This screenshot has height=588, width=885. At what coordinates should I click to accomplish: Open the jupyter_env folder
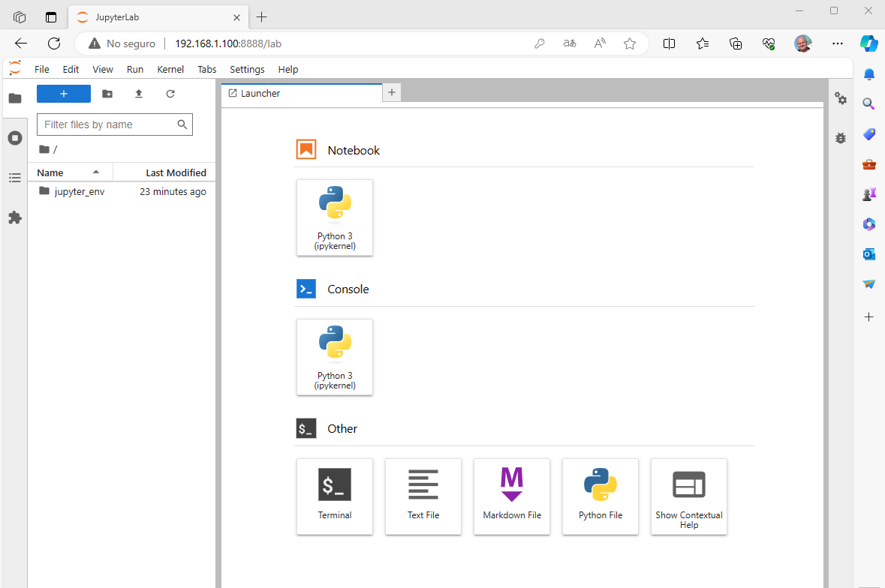(x=79, y=191)
